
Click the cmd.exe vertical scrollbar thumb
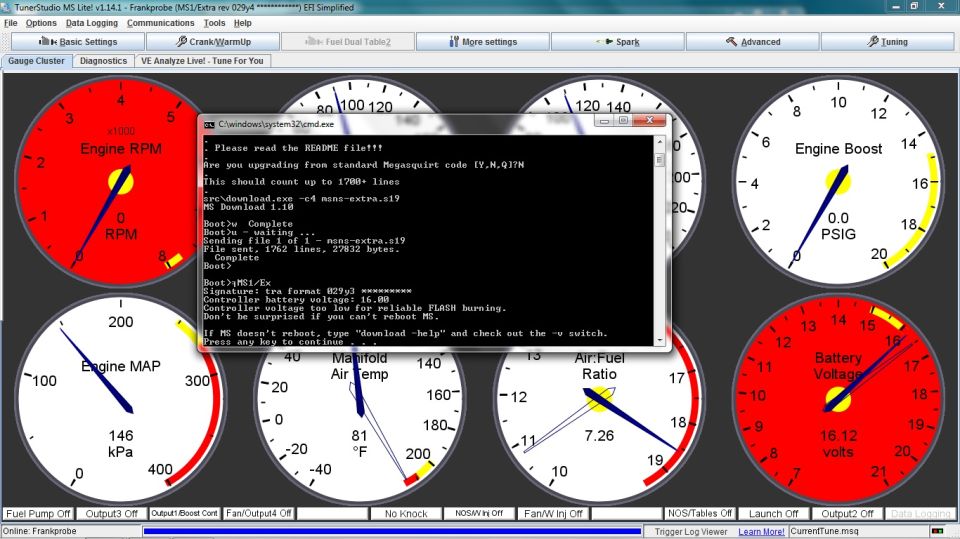pos(659,160)
